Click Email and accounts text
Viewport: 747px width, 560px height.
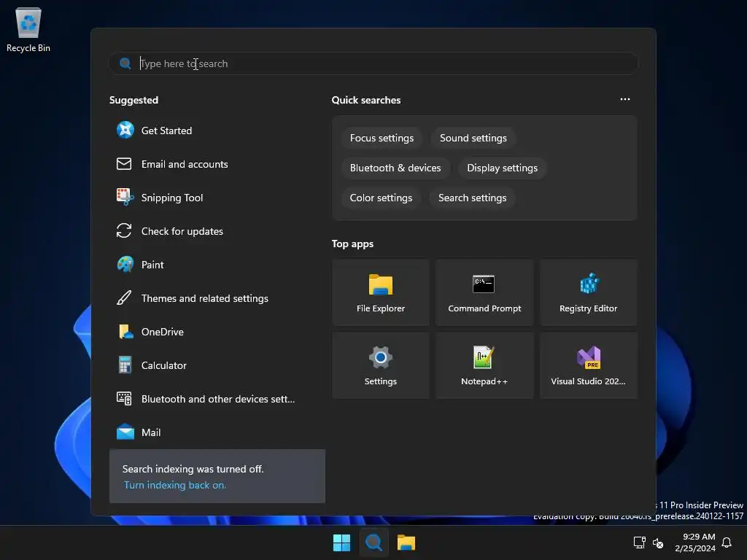click(185, 164)
